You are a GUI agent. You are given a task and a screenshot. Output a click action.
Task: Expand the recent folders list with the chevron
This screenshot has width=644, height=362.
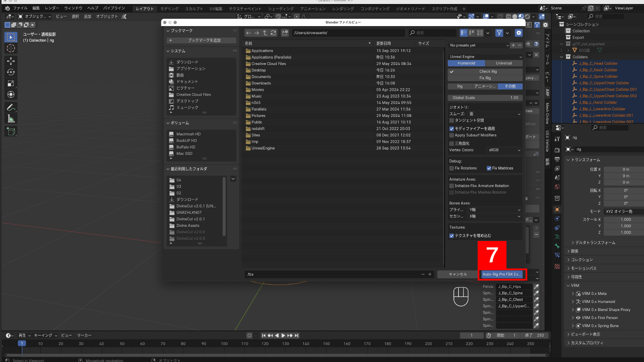233,179
